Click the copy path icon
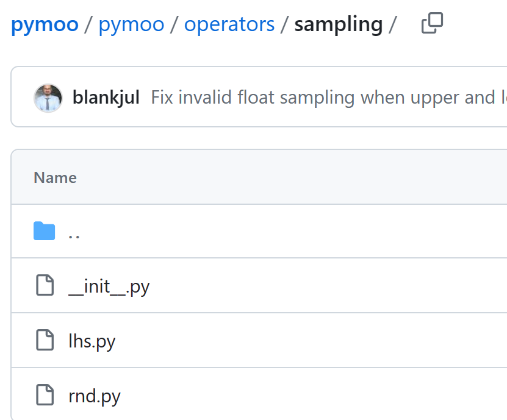Screen dimensions: 507x420 point(431,23)
